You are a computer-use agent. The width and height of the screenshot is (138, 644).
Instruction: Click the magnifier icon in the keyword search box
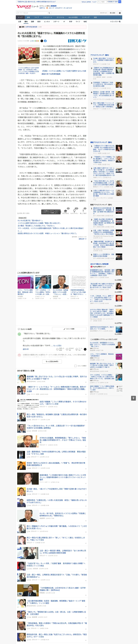49,13
